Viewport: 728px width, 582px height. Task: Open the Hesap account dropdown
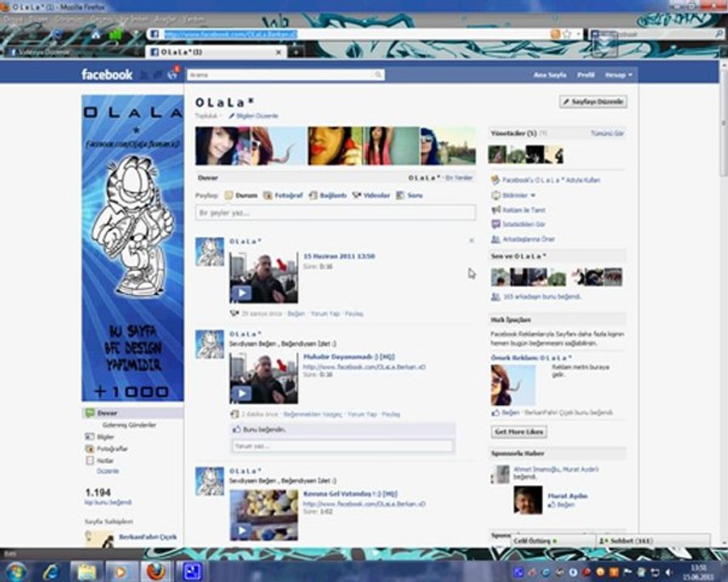pyautogui.click(x=619, y=74)
